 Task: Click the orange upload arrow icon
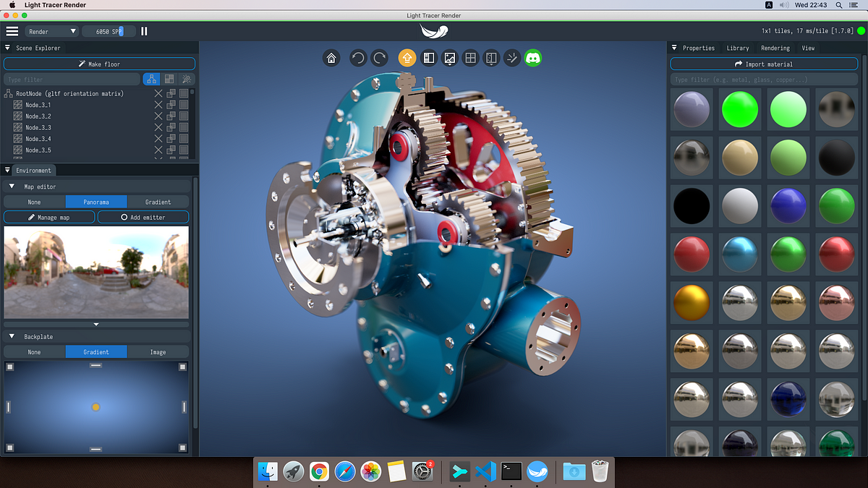click(407, 59)
